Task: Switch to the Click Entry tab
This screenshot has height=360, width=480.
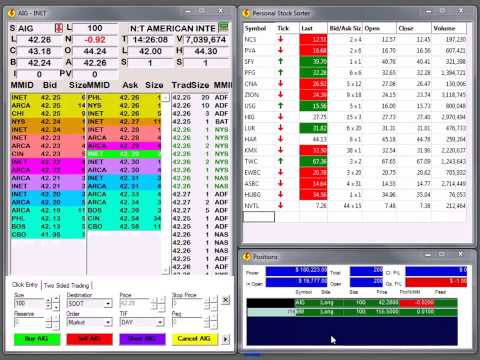Action: pos(25,285)
